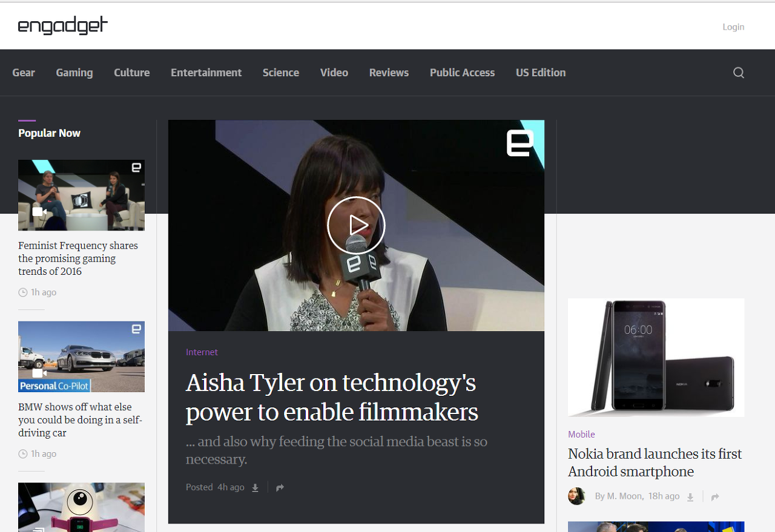The width and height of the screenshot is (775, 532).
Task: View author M. Moon's profile link
Action: [x=624, y=496]
